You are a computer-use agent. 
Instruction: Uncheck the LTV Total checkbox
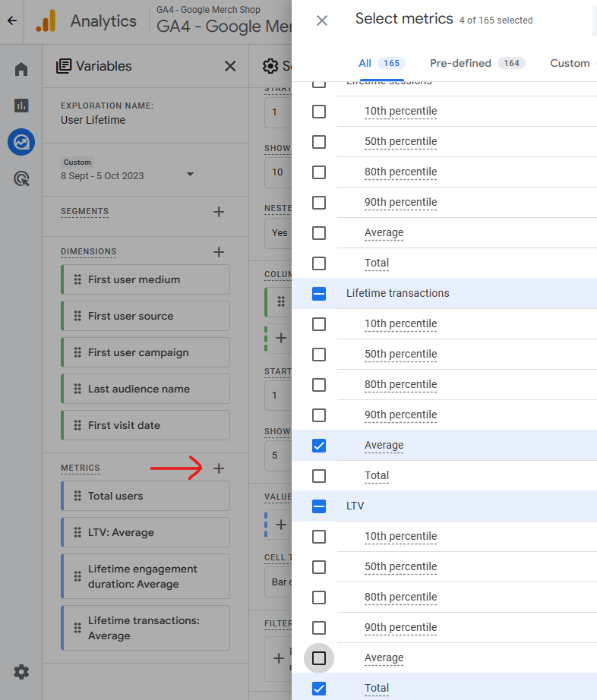319,689
